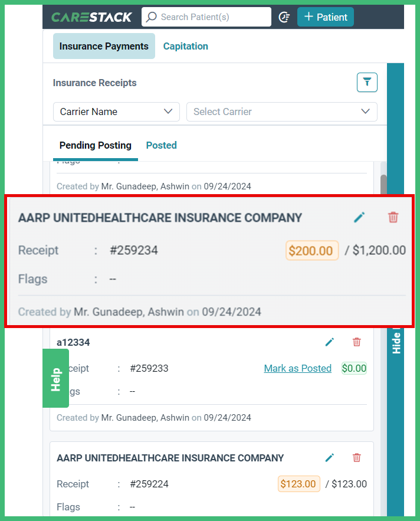The image size is (420, 521).
Task: Edit the AARP receipt #259234 with pencil icon
Action: (x=359, y=217)
